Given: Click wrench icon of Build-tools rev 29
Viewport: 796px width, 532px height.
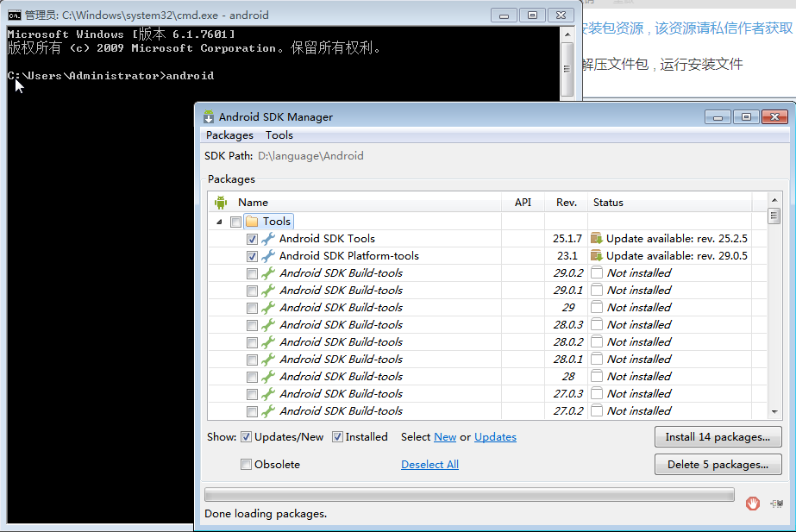Looking at the screenshot, I should (x=268, y=308).
